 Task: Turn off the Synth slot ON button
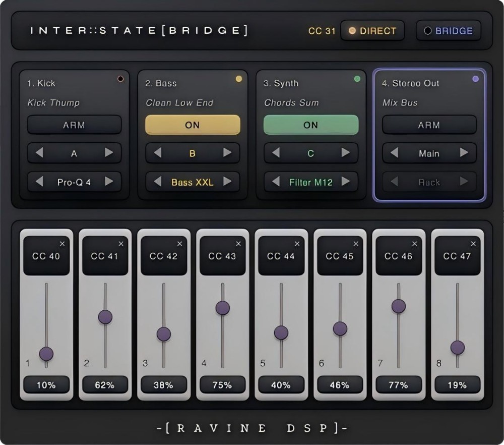(311, 125)
